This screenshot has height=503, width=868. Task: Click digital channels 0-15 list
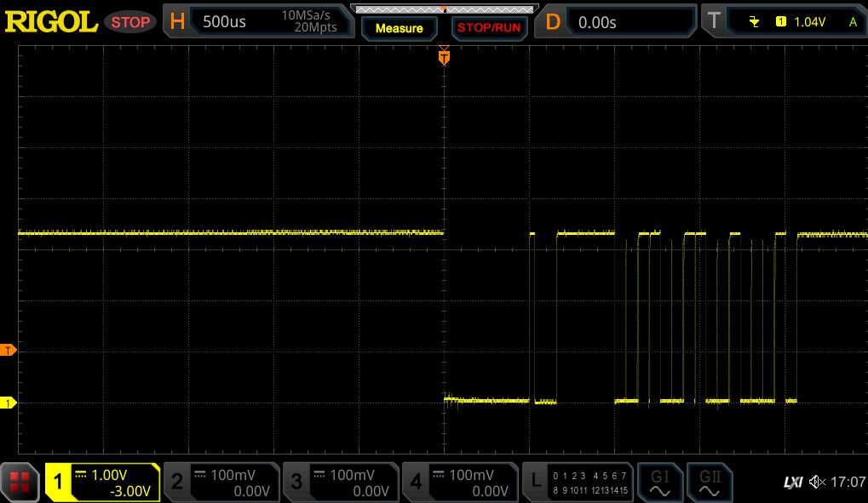point(590,483)
